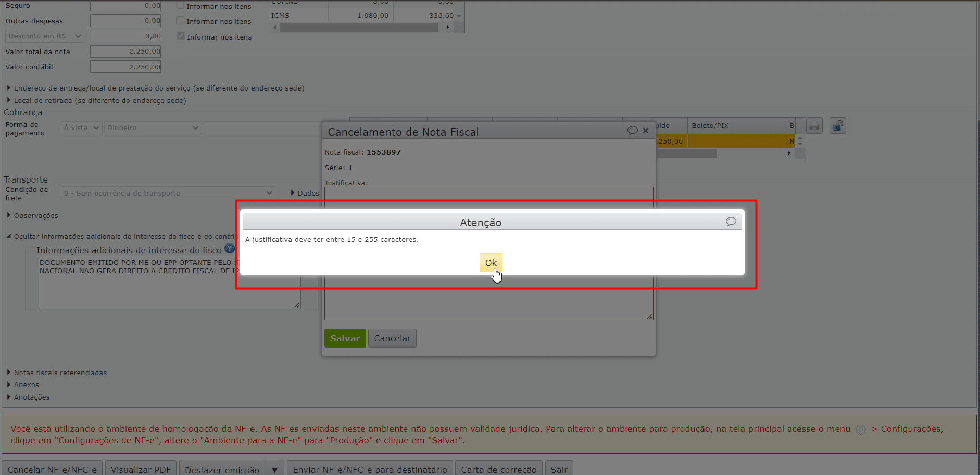Expand Endereço de entrega/local de prestação section
The width and height of the screenshot is (980, 475).
click(x=155, y=88)
